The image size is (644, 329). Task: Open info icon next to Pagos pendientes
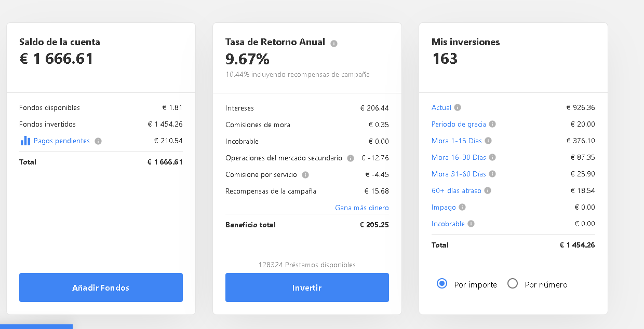(x=98, y=141)
